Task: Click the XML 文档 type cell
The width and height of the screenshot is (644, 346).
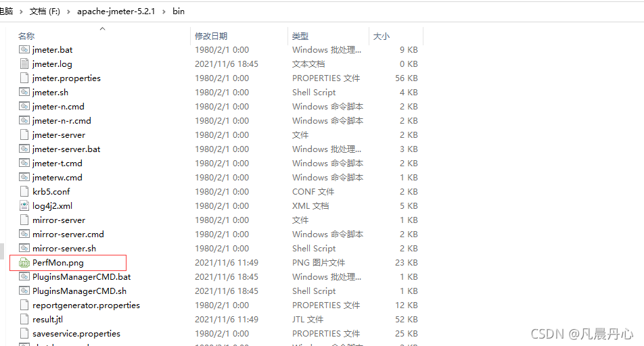Action: coord(310,205)
